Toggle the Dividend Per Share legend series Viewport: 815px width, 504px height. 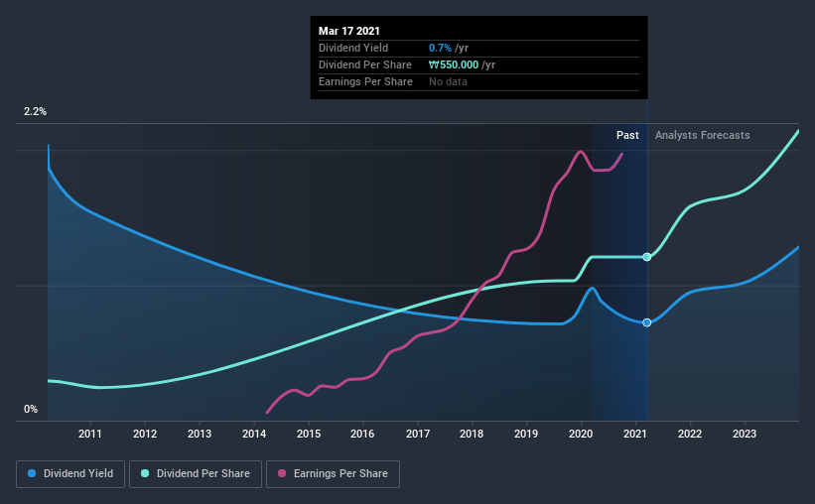196,474
